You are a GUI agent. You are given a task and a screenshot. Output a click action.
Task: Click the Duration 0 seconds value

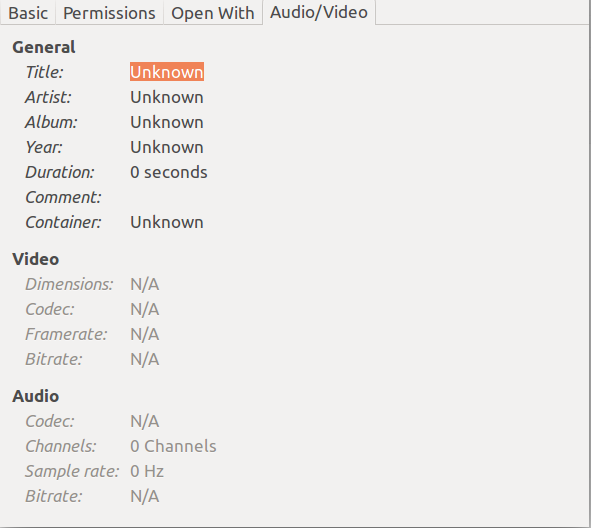click(168, 172)
